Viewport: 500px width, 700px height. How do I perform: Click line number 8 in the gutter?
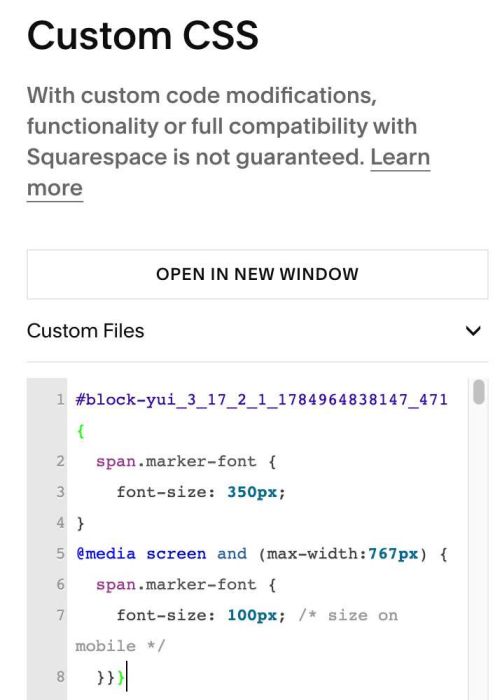click(60, 677)
